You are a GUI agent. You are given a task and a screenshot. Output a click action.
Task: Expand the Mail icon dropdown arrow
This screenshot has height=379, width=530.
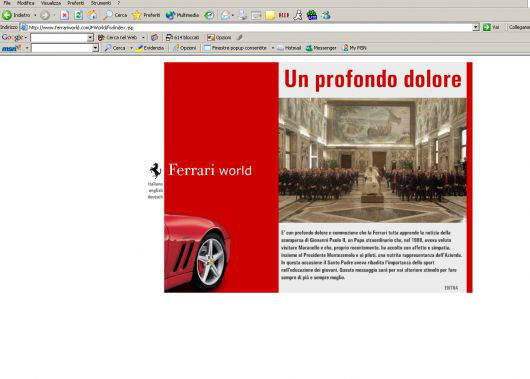[x=233, y=15]
